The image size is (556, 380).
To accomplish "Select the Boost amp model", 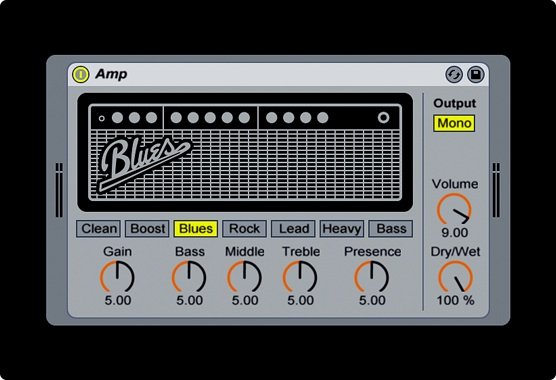I will click(147, 229).
